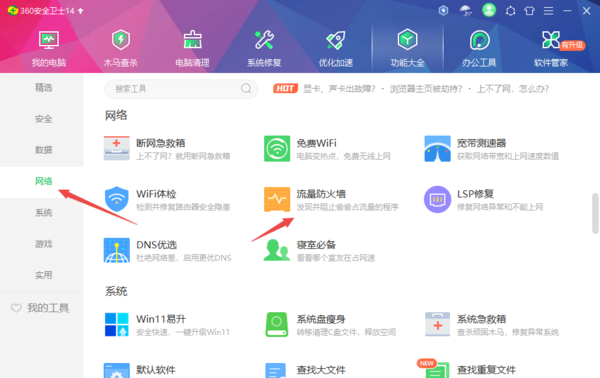Open 办公工具 office tools
Screen dimensions: 600x378
[x=479, y=48]
